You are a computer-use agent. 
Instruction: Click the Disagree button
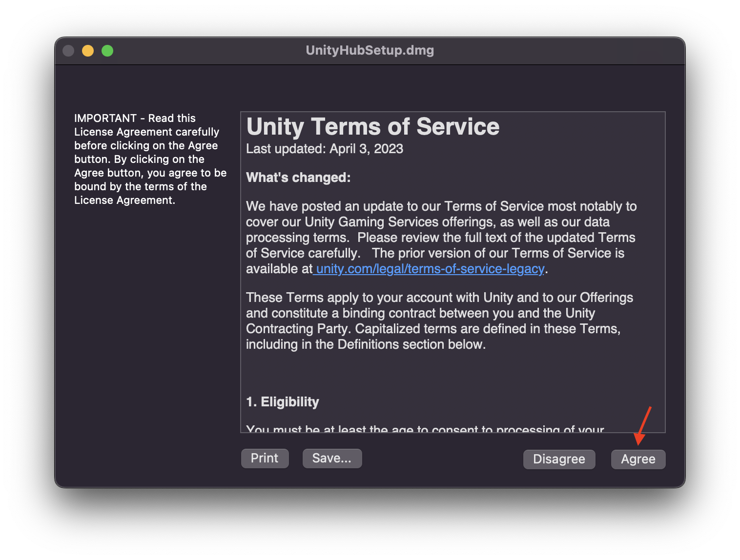(559, 459)
